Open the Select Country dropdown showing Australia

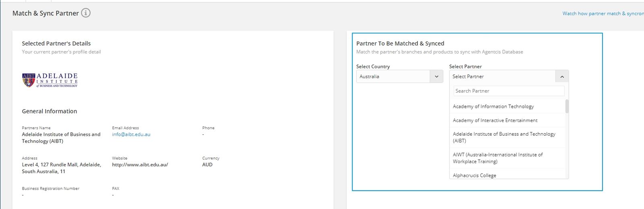(400, 77)
